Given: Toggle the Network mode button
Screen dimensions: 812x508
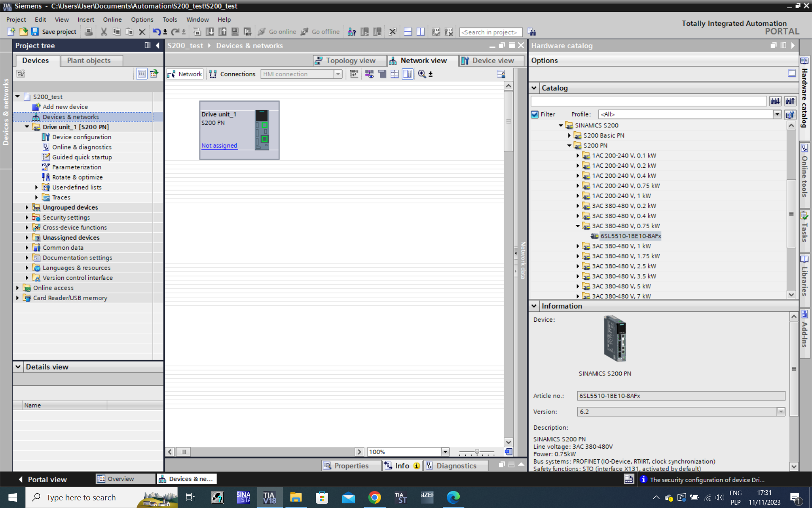Looking at the screenshot, I should (x=185, y=74).
